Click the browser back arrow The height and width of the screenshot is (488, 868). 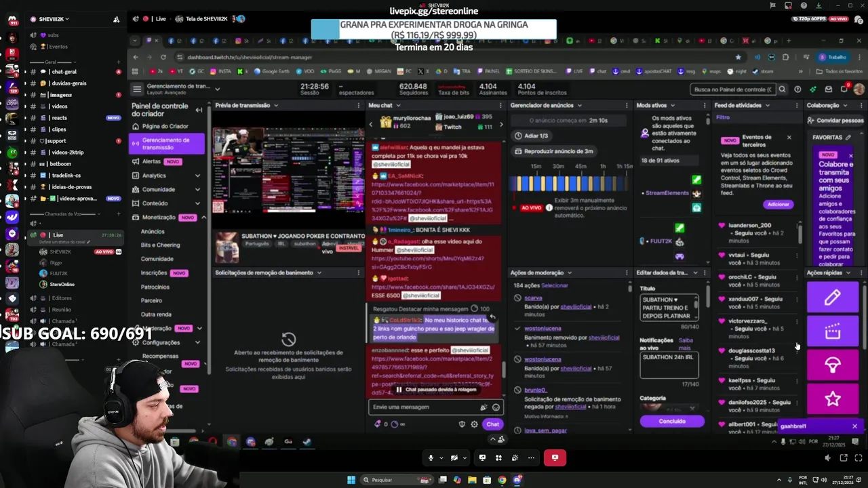click(135, 58)
